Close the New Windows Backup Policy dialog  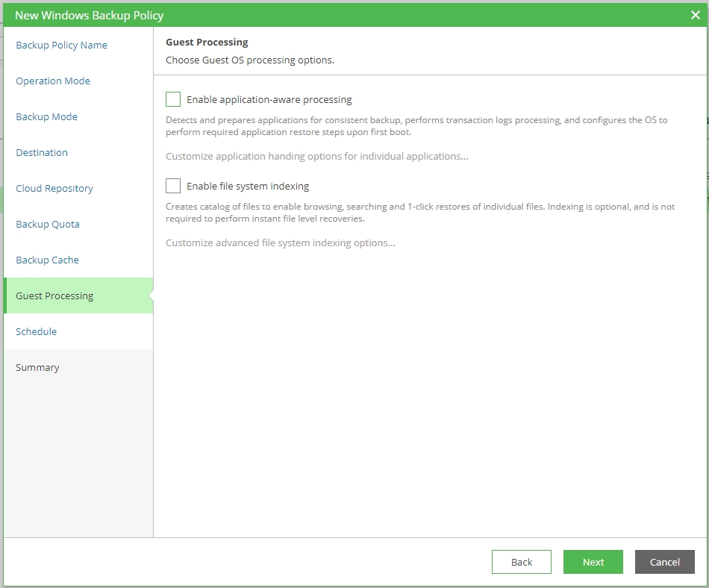(695, 15)
